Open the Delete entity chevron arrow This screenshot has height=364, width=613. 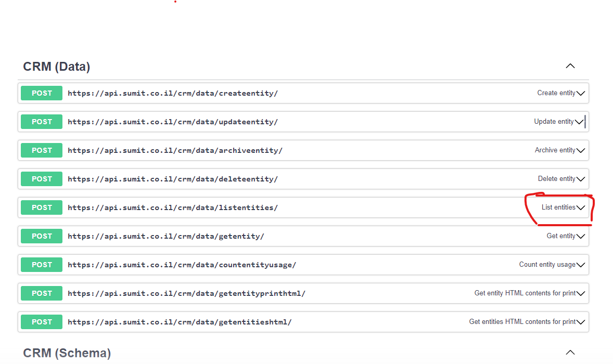(581, 179)
